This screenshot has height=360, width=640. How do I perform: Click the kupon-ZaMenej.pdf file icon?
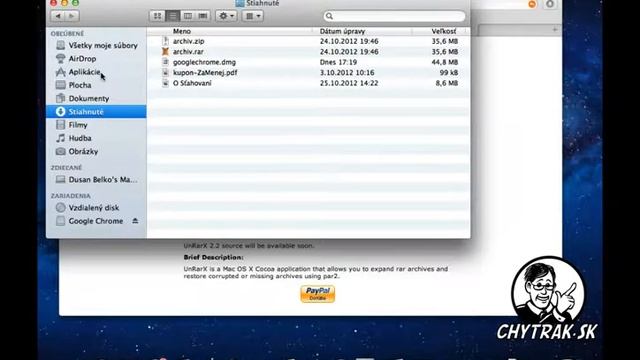pos(165,73)
